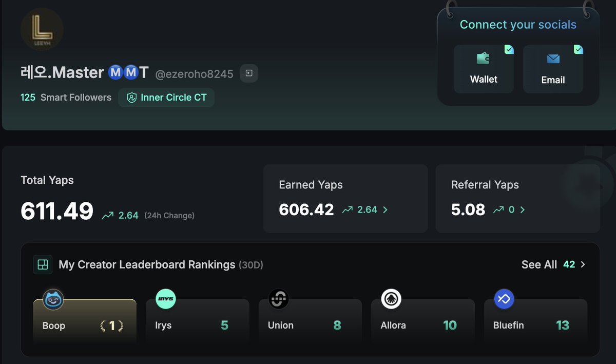616x364 pixels.
Task: Click the chevron next to See All 42
Action: 583,264
